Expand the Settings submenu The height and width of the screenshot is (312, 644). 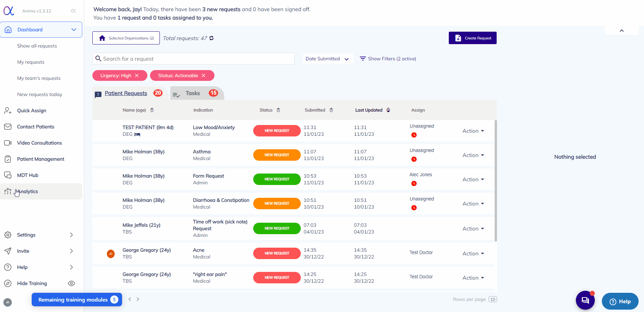click(x=71, y=235)
